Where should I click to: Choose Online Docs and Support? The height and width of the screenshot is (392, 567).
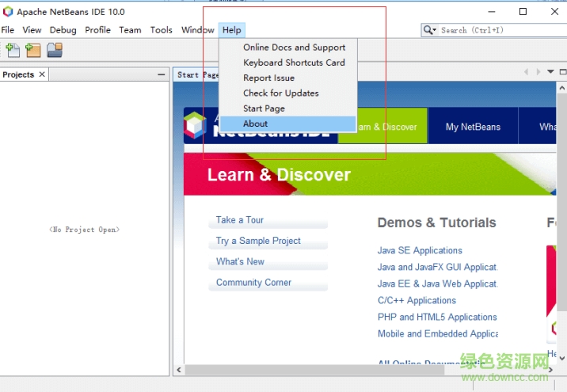[287, 48]
